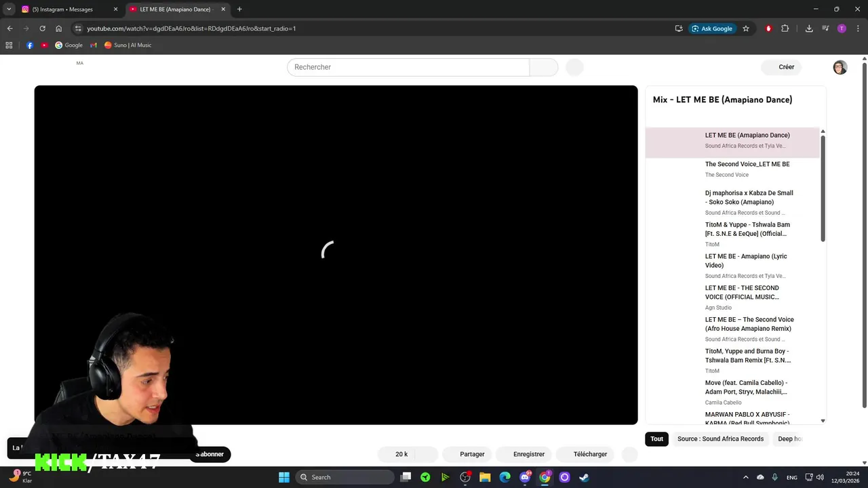Open the browser home page
Screen dimensions: 868x488
pos(59,28)
